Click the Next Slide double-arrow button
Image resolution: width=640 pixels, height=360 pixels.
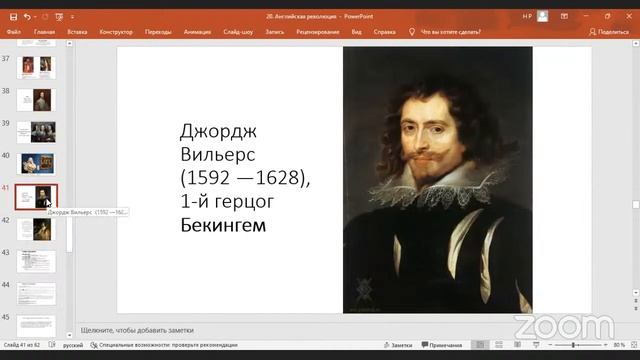(x=636, y=309)
